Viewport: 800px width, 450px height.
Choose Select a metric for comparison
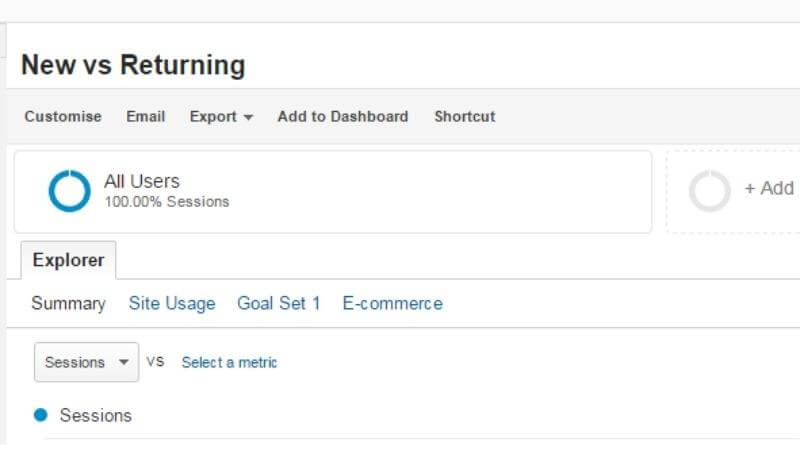point(229,363)
